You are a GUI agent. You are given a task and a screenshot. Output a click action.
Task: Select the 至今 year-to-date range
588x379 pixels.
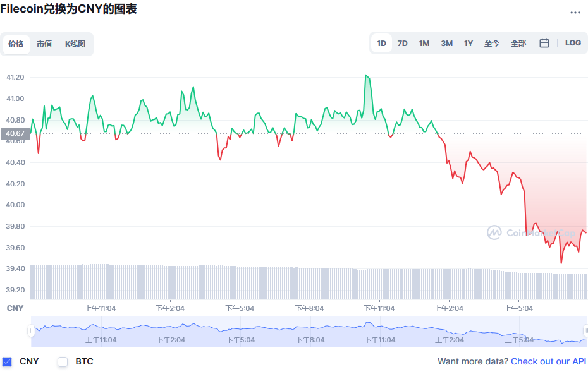point(492,44)
